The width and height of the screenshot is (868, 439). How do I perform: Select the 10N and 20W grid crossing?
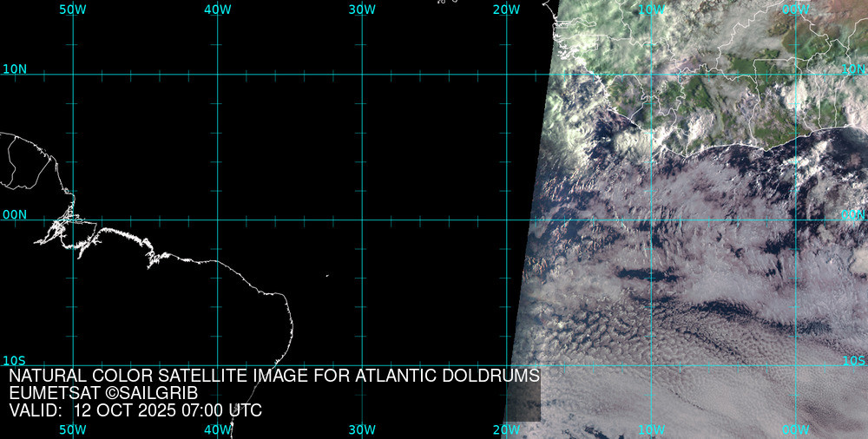507,75
